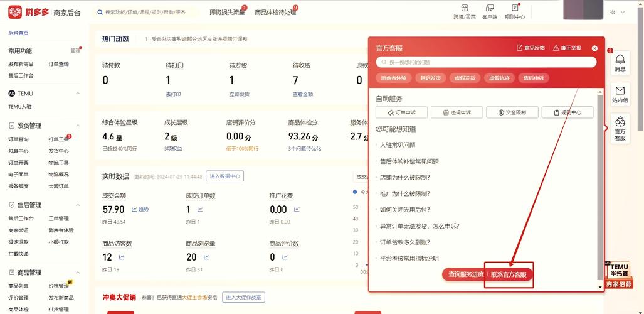Close the 官方客服 panel with the X
This screenshot has width=644, height=314.
click(x=594, y=48)
